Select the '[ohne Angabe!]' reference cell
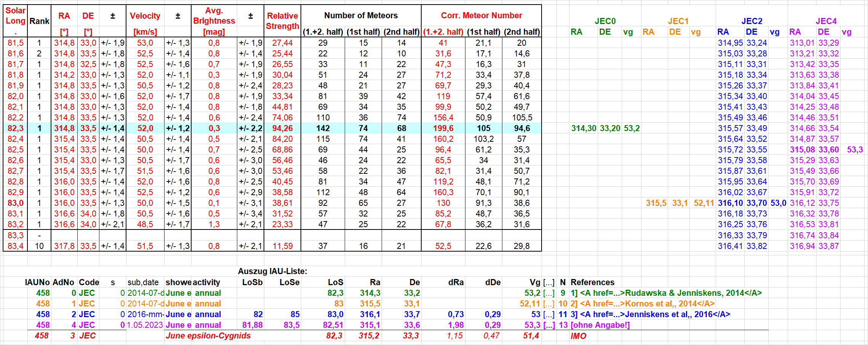This screenshot has width=868, height=345. (600, 325)
